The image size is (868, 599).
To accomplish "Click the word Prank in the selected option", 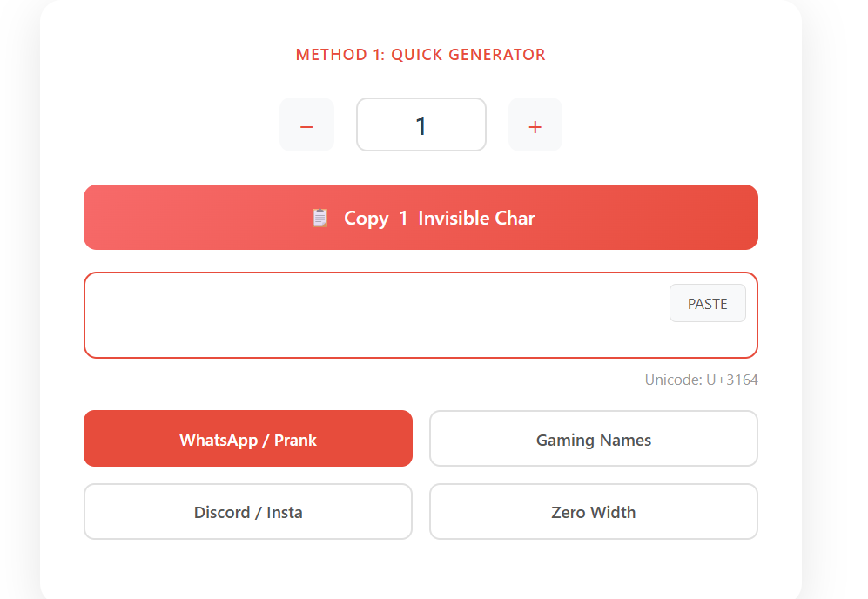I will coord(295,440).
